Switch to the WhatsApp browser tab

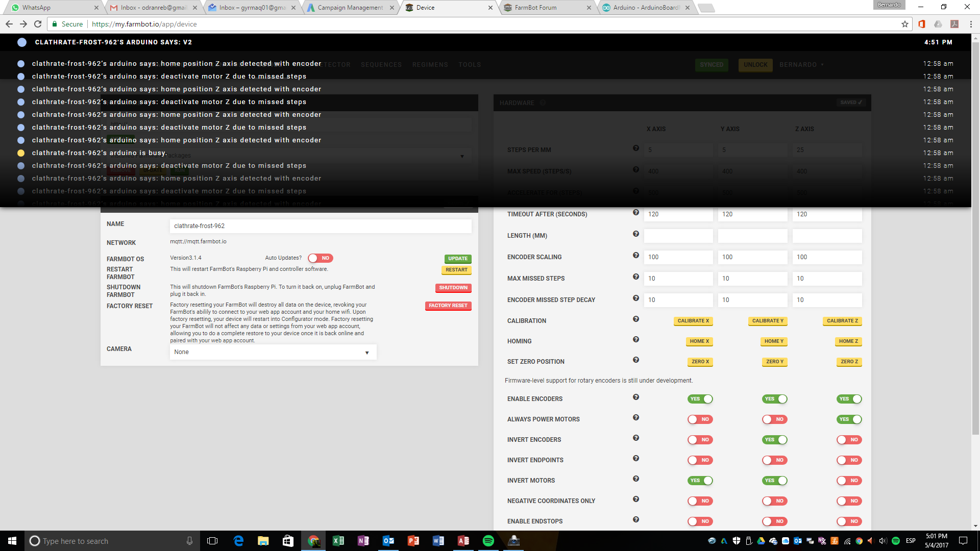pos(54,8)
